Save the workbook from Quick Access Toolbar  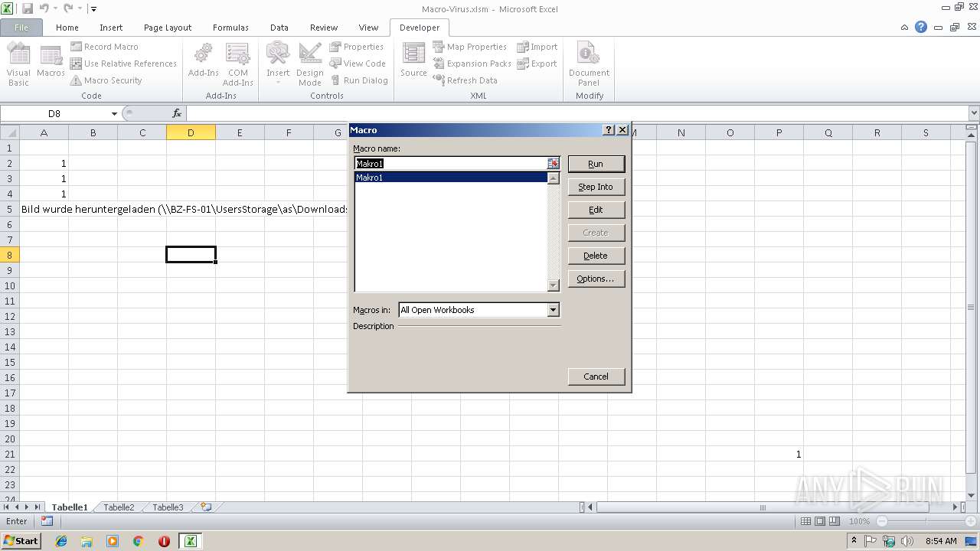coord(28,9)
